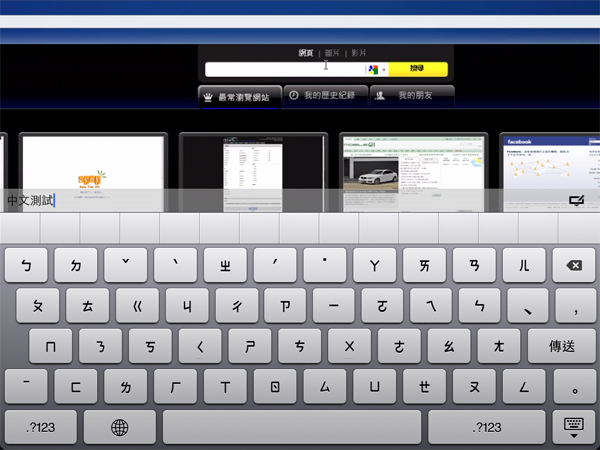Tap the ㄛ key
Image resolution: width=600 pixels, height=450 pixels.
pos(382,306)
